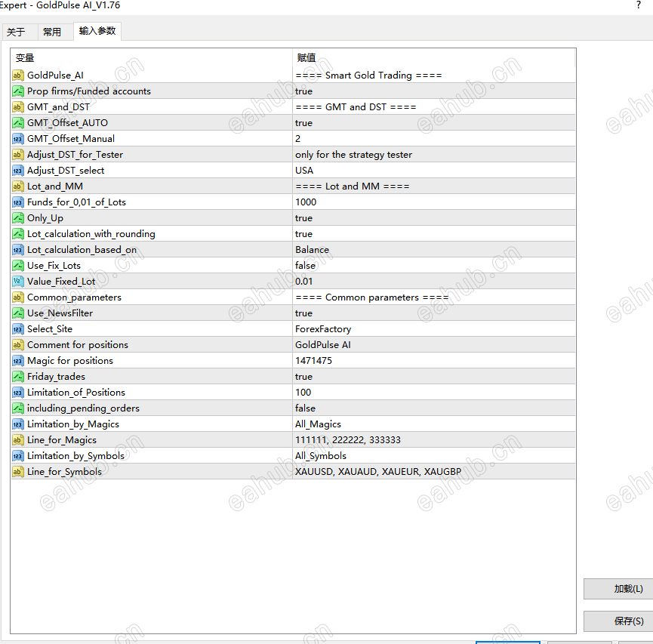Viewport: 653px width, 644px height.
Task: Click the boolean icon beside Friday_trades
Action: 17,377
